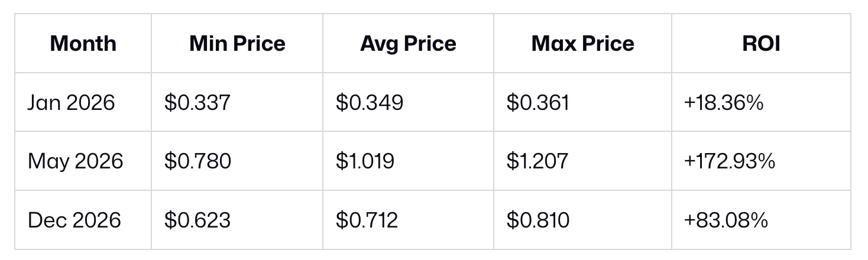The height and width of the screenshot is (260, 868).
Task: Click the $0.810 max price cell
Action: coord(537,220)
